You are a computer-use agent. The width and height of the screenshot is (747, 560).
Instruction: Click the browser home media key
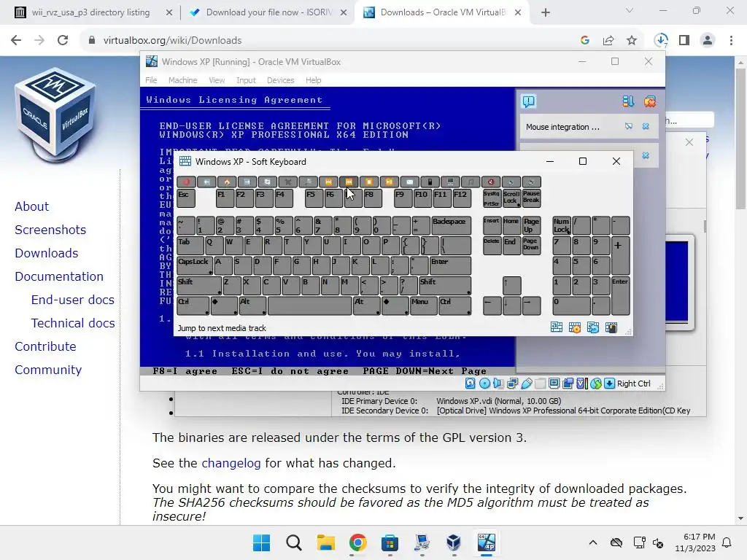coord(227,182)
